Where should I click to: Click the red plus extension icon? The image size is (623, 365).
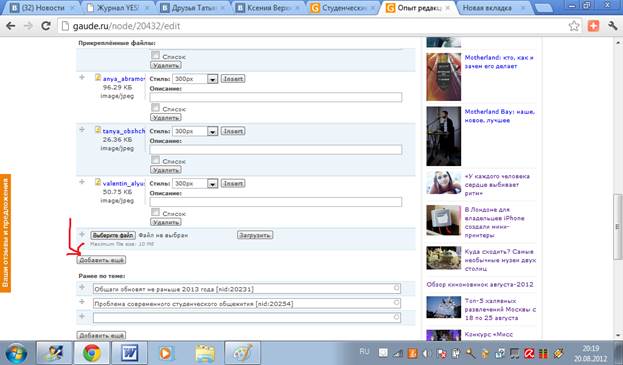pos(594,26)
